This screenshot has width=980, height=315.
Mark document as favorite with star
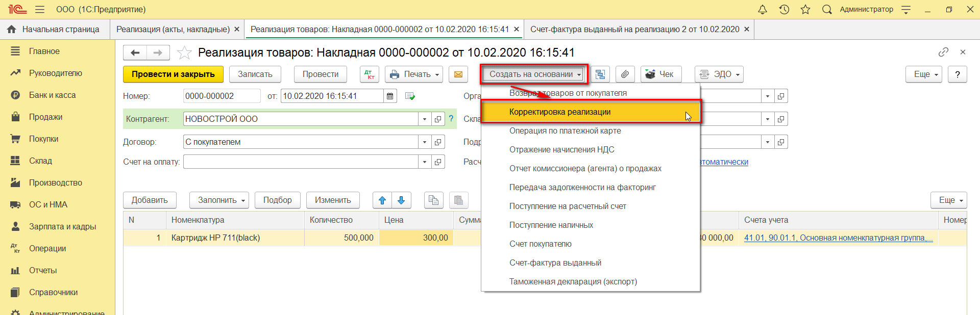coord(184,52)
